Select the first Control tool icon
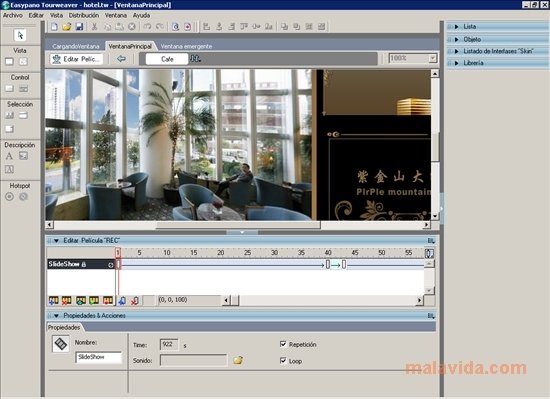 coord(9,89)
